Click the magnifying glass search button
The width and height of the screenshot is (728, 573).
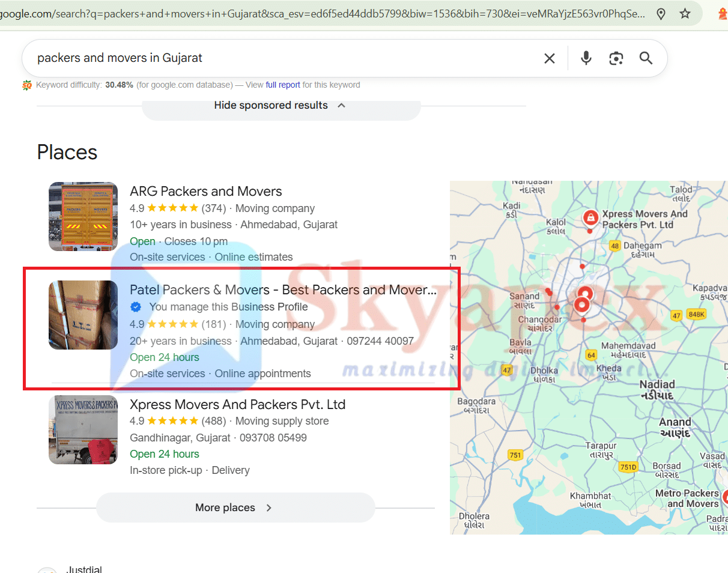coord(646,58)
